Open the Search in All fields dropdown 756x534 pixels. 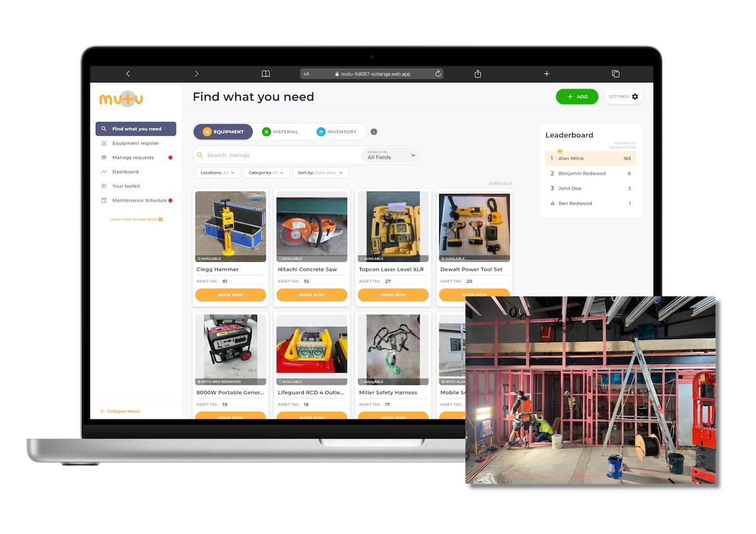click(391, 155)
